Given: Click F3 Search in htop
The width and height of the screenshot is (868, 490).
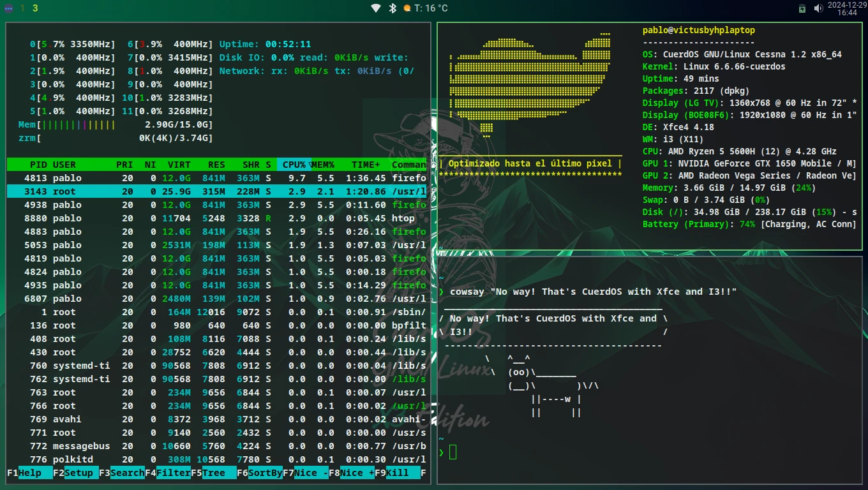Looking at the screenshot, I should point(121,473).
